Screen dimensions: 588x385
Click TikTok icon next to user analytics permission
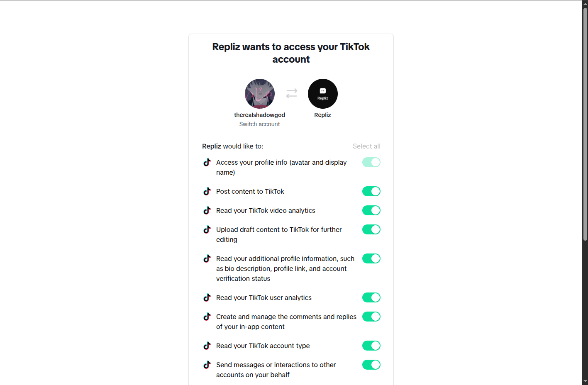pyautogui.click(x=207, y=297)
